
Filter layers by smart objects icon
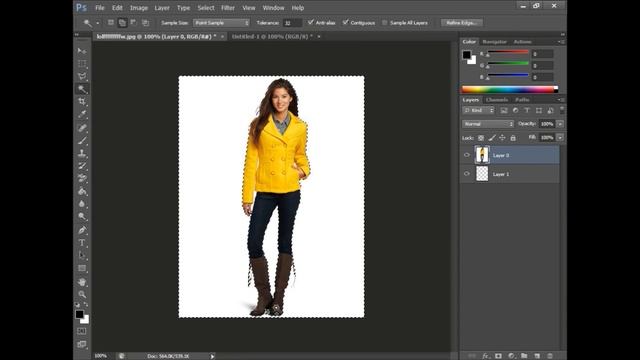tap(550, 111)
